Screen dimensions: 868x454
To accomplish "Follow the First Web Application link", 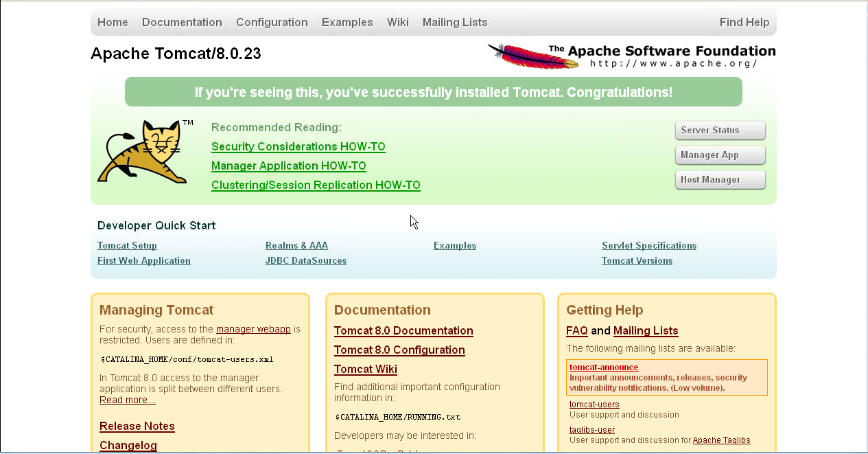I will click(x=144, y=260).
